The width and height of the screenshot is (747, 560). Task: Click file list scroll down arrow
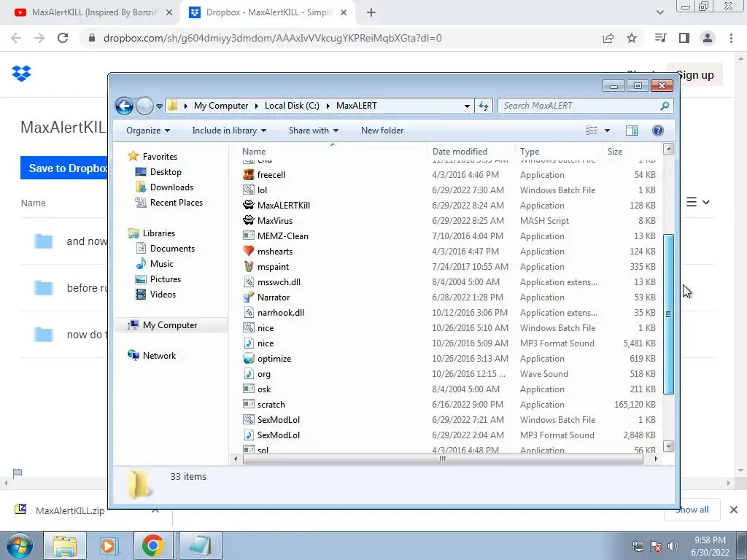click(668, 446)
